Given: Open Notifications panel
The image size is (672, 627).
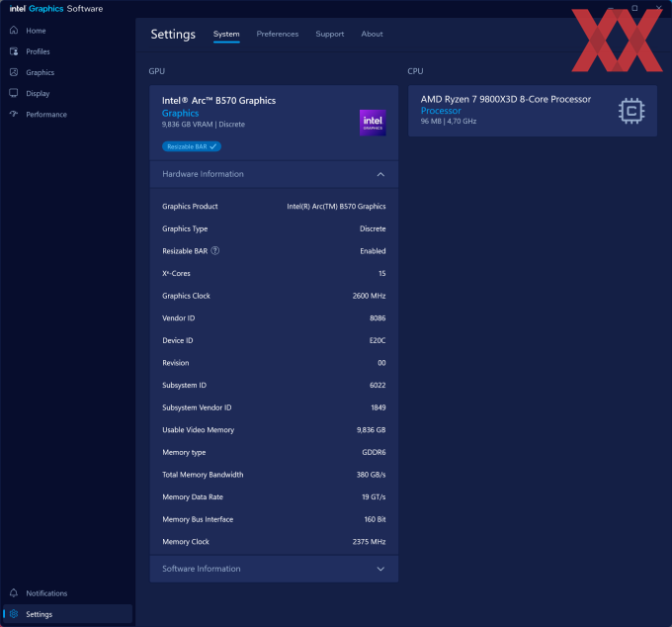Looking at the screenshot, I should pyautogui.click(x=46, y=593).
